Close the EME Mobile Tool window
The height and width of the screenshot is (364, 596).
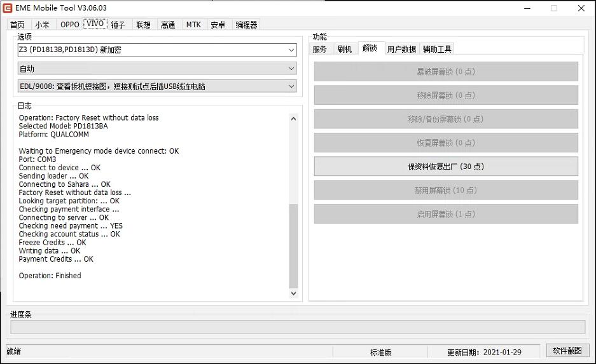click(x=581, y=8)
